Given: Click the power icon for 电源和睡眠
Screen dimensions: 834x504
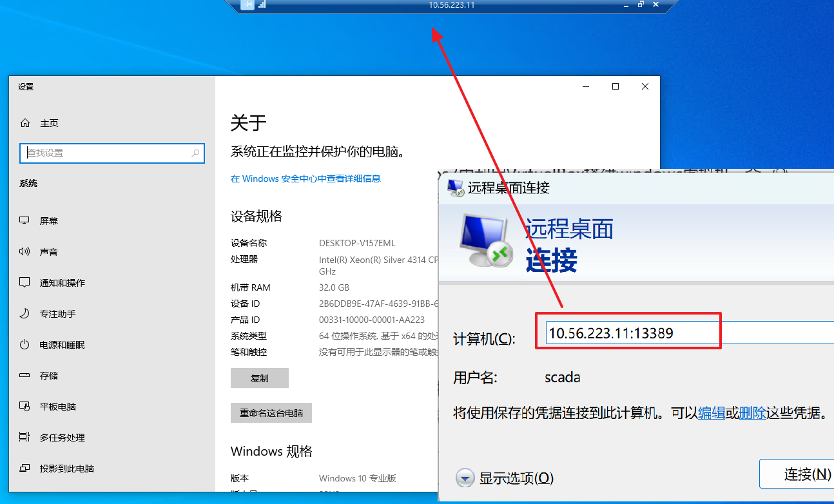Looking at the screenshot, I should tap(25, 345).
